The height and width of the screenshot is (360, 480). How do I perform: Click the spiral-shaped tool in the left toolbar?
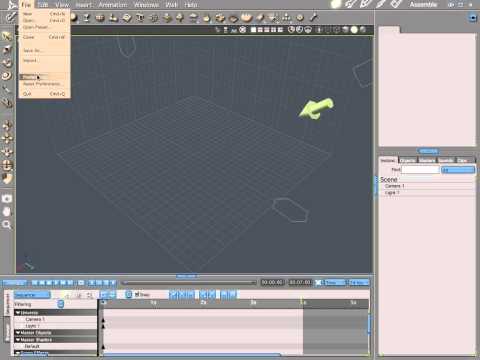pyautogui.click(x=7, y=76)
